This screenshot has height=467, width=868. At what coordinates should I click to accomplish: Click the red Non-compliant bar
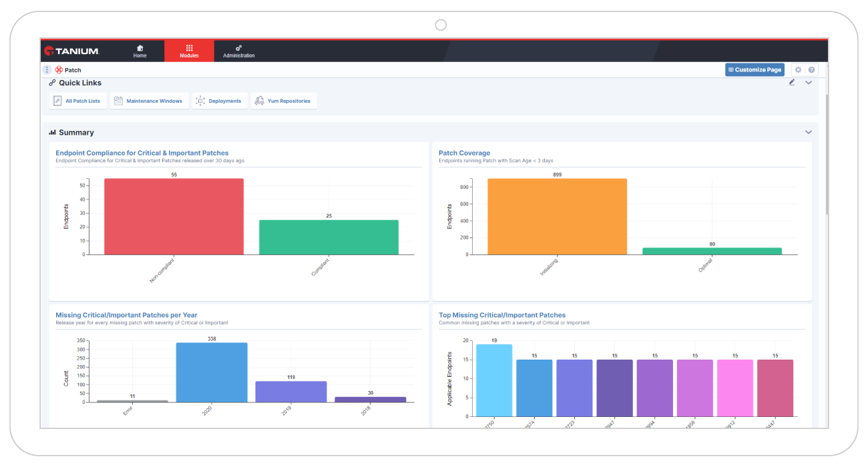coord(174,216)
